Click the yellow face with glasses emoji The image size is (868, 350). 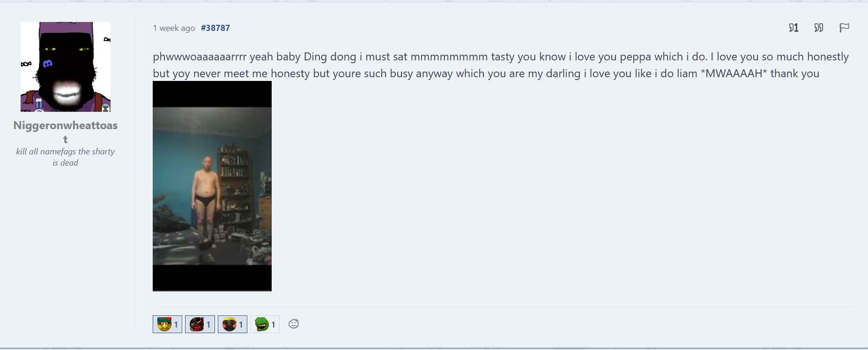164,324
